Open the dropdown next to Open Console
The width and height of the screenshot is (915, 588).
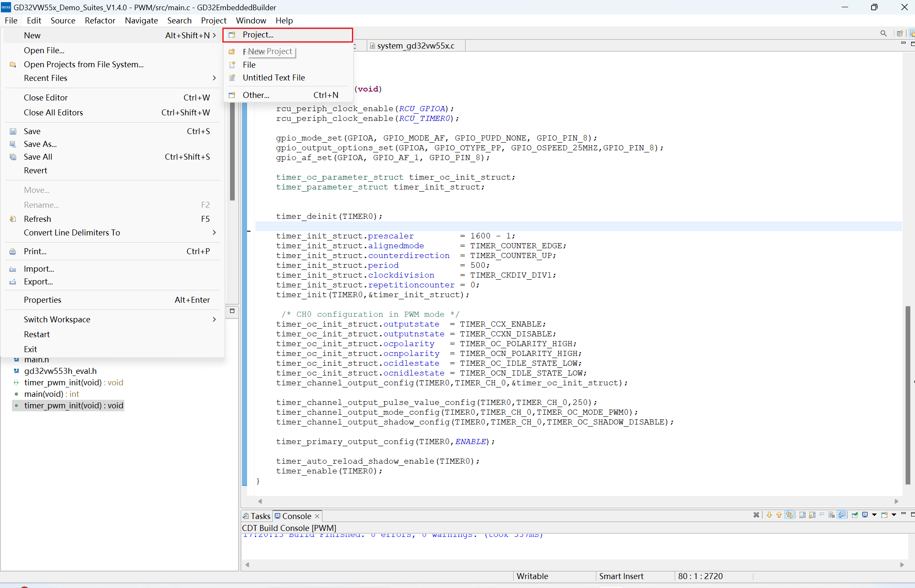point(894,515)
